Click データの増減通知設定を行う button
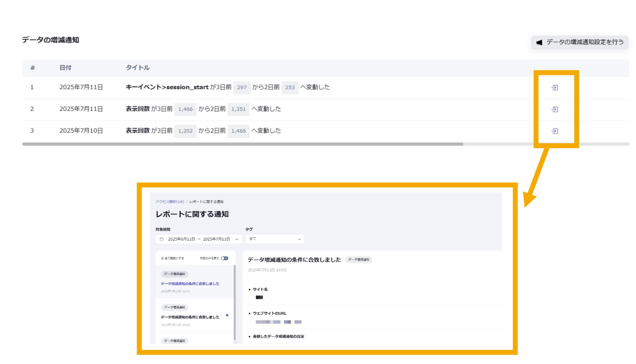Image resolution: width=636 pixels, height=364 pixels. coord(580,42)
